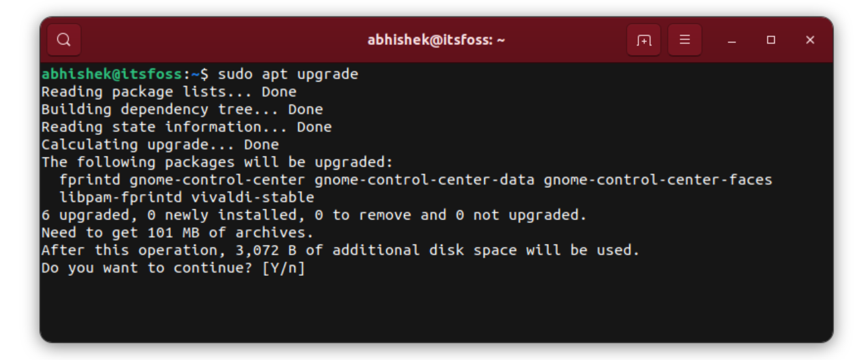Click the gnome-control-center-data package name
This screenshot has height=360, width=868.
(x=425, y=180)
